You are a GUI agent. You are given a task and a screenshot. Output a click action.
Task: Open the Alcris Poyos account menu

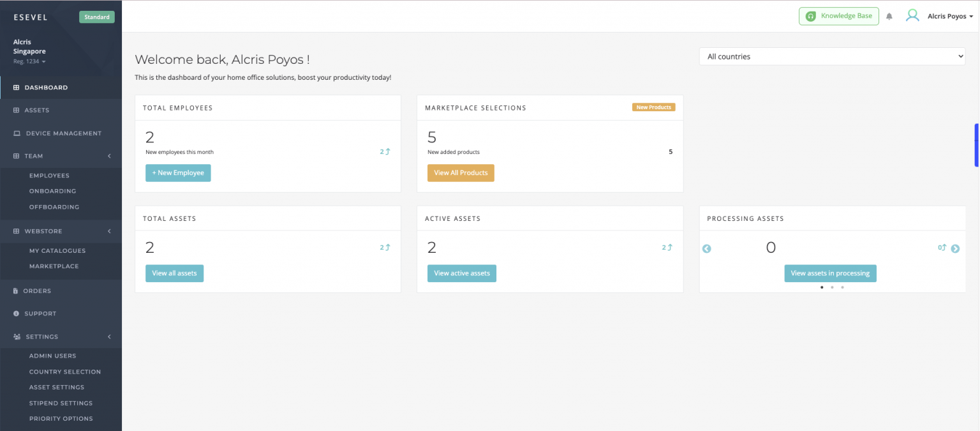(950, 17)
